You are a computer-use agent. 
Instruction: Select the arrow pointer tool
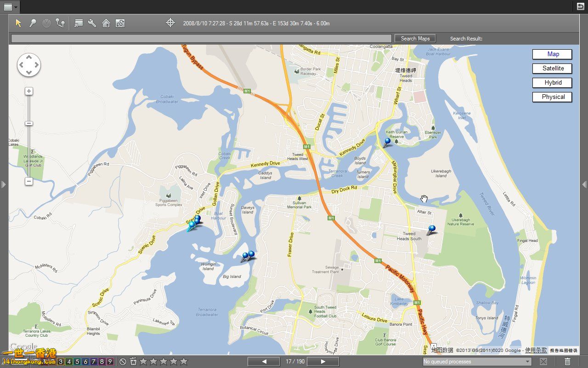coord(18,23)
